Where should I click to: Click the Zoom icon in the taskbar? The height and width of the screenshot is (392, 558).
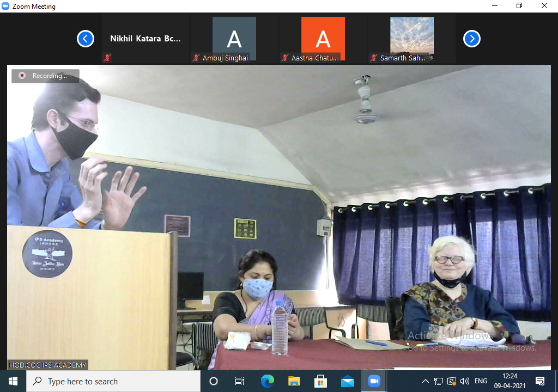374,381
